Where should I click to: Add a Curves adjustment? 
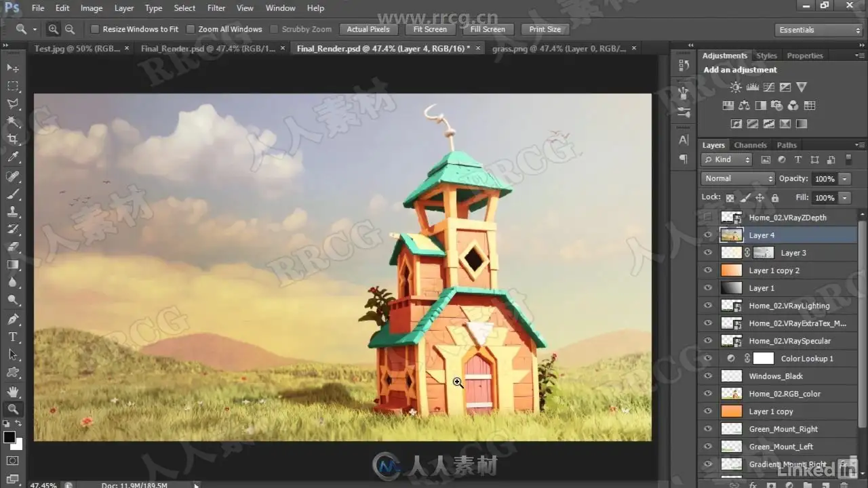coord(768,87)
